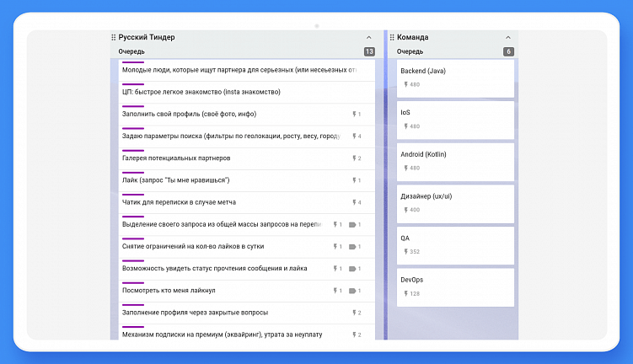
Task: Open the Backend (Java) team card
Action: click(x=455, y=78)
